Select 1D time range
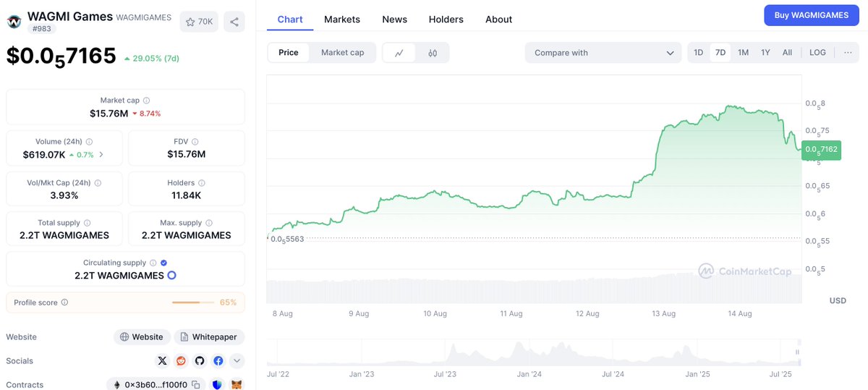The width and height of the screenshot is (868, 390). tap(698, 53)
